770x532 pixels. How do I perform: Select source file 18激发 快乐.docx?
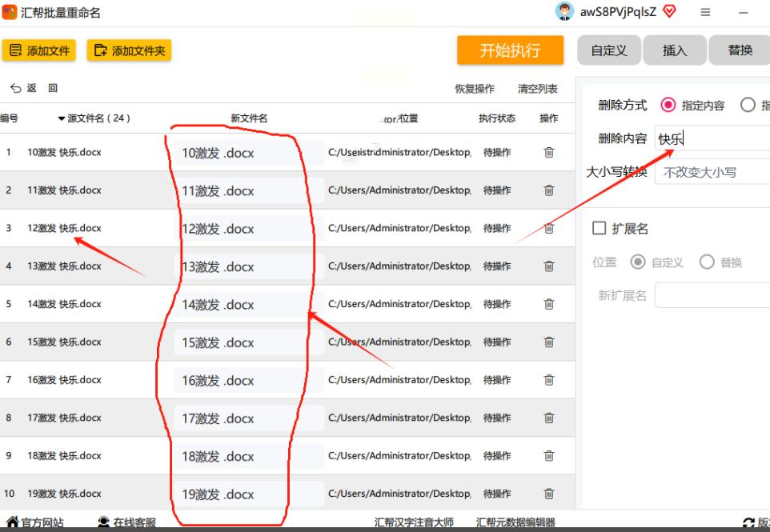coord(64,456)
